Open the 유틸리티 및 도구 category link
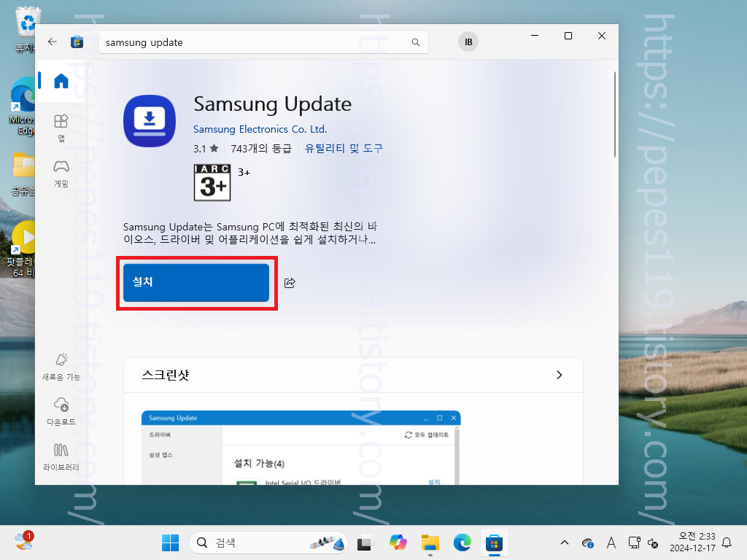747x560 pixels. pyautogui.click(x=344, y=148)
